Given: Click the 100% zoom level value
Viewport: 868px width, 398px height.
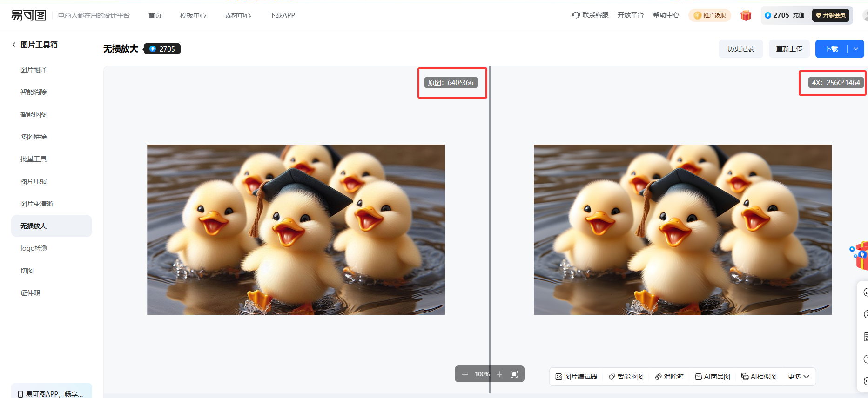Looking at the screenshot, I should 482,374.
